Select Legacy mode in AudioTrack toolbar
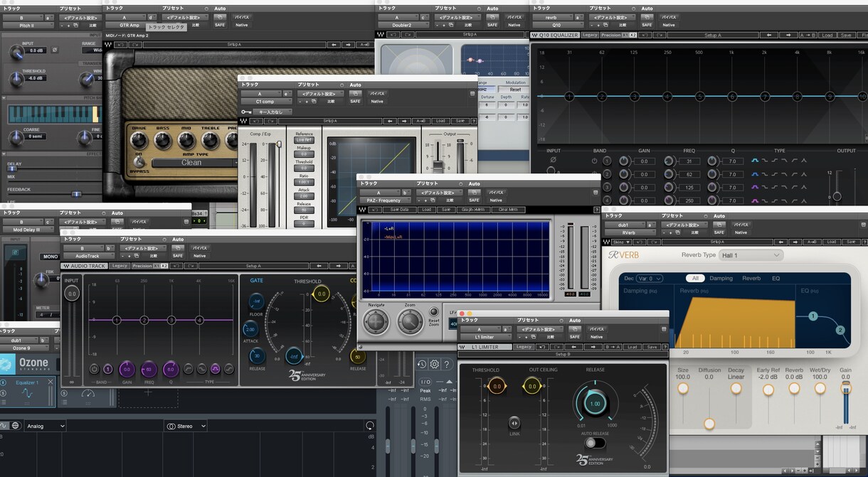 pyautogui.click(x=120, y=266)
